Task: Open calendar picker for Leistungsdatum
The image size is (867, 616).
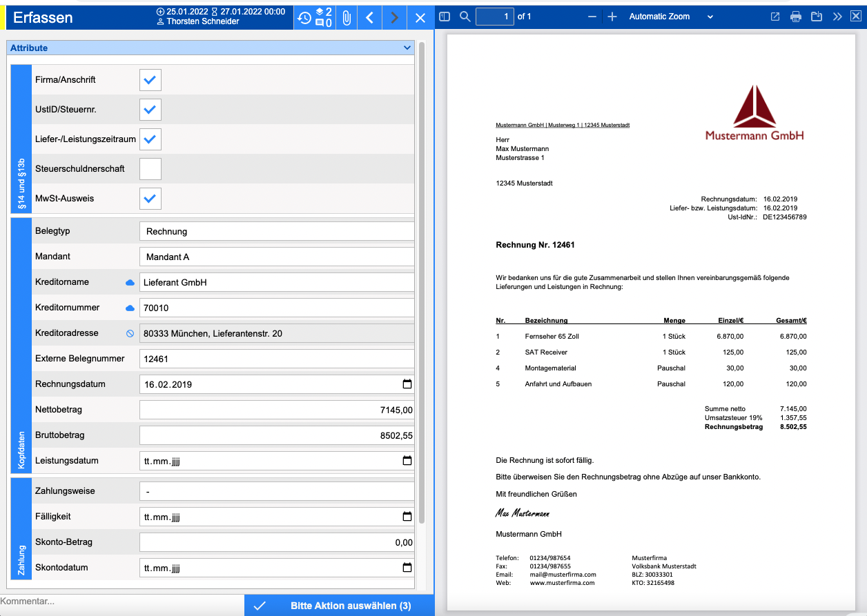Action: 407,461
